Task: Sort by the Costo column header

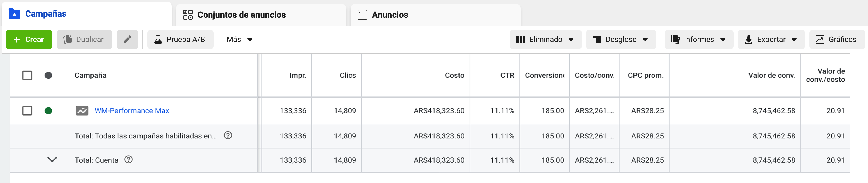Action: [454, 75]
